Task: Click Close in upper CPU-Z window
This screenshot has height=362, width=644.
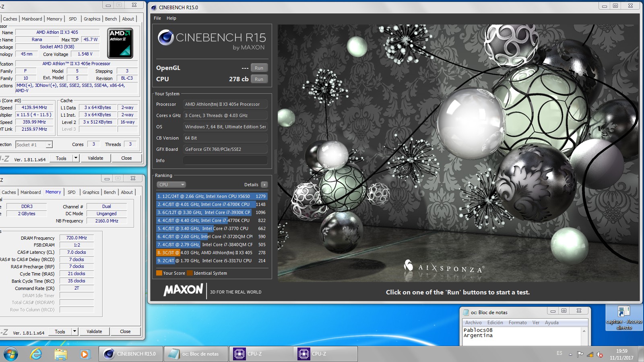Action: (x=126, y=158)
